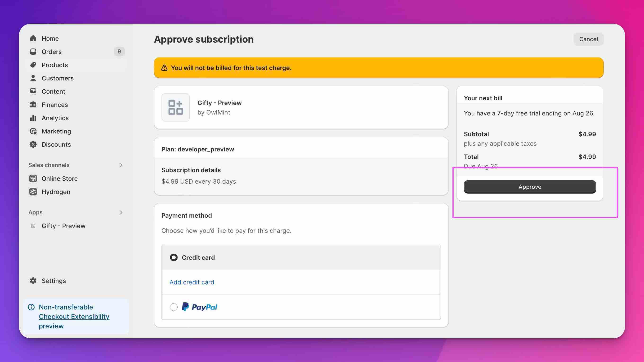Select the Credit card radio button
This screenshot has height=362, width=644.
click(x=174, y=257)
